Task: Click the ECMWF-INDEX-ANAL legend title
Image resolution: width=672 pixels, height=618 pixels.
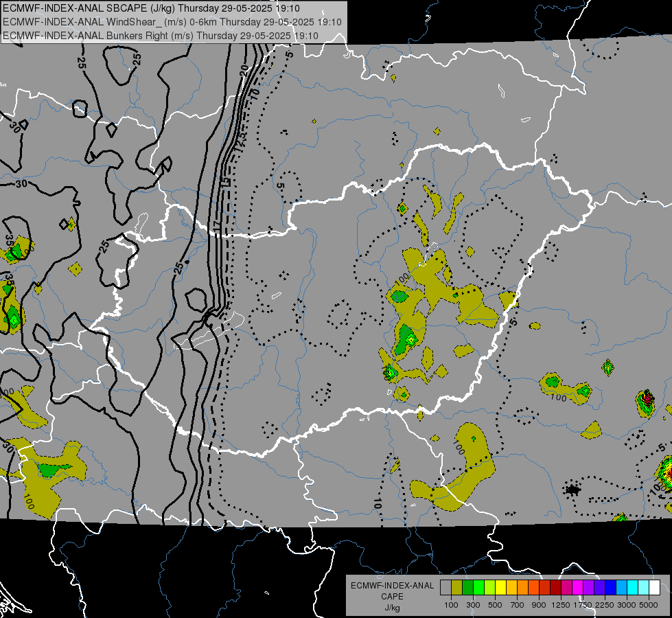Action: pos(393,586)
